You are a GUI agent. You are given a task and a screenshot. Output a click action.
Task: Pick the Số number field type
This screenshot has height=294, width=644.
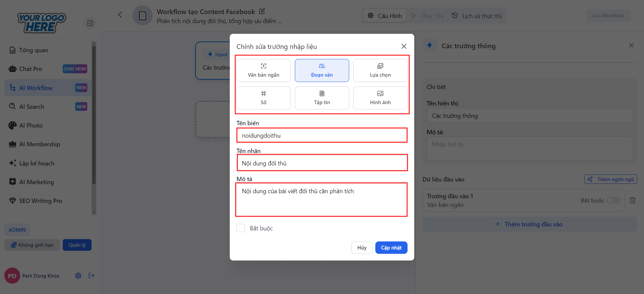[x=263, y=98]
